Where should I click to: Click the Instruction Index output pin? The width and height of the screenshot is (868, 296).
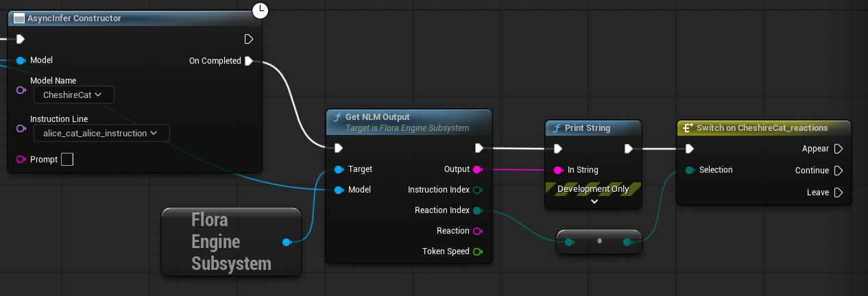click(477, 190)
